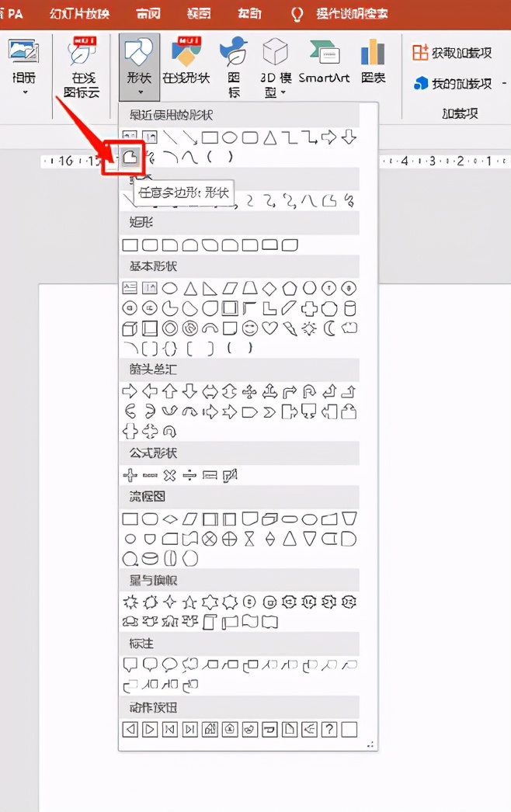Pick the elbow arrow connector in recently used shapes
The image size is (511, 812).
(309, 137)
